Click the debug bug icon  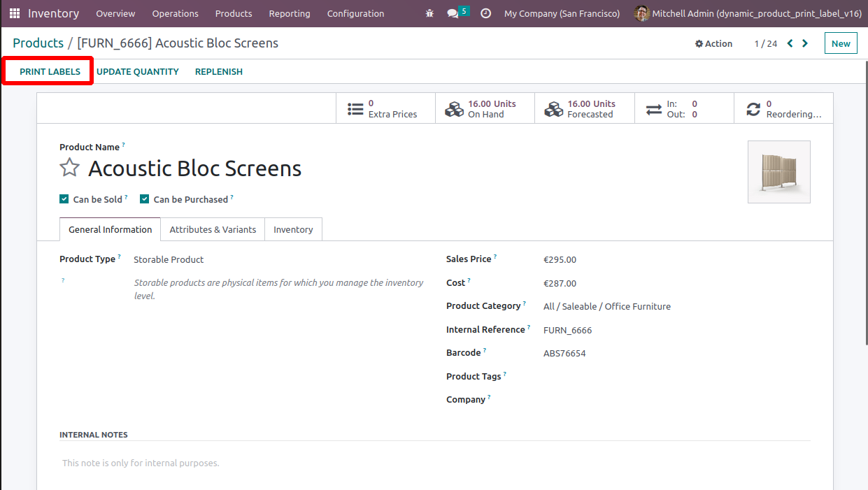click(x=429, y=13)
